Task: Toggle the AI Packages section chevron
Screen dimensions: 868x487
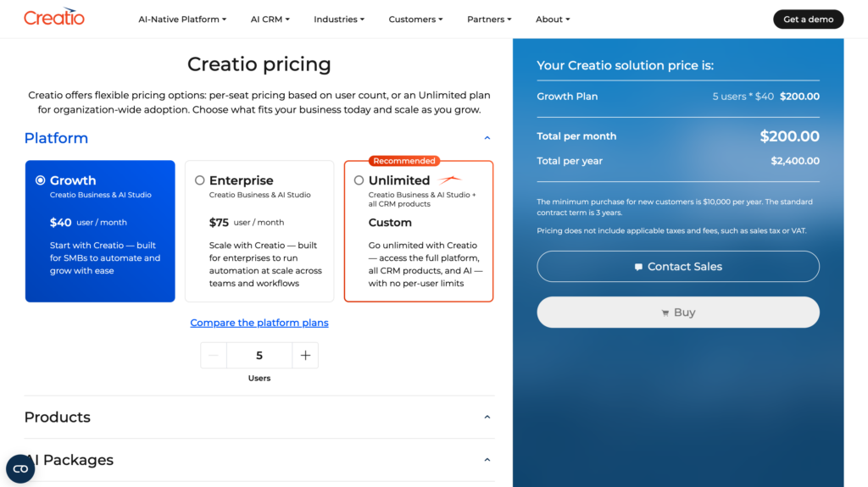Action: (x=487, y=460)
